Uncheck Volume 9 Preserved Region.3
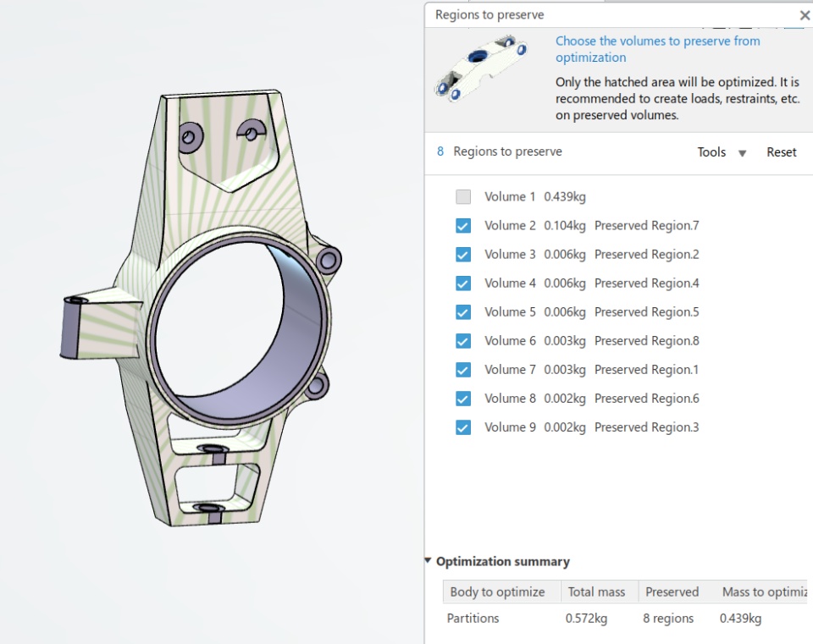 [463, 427]
